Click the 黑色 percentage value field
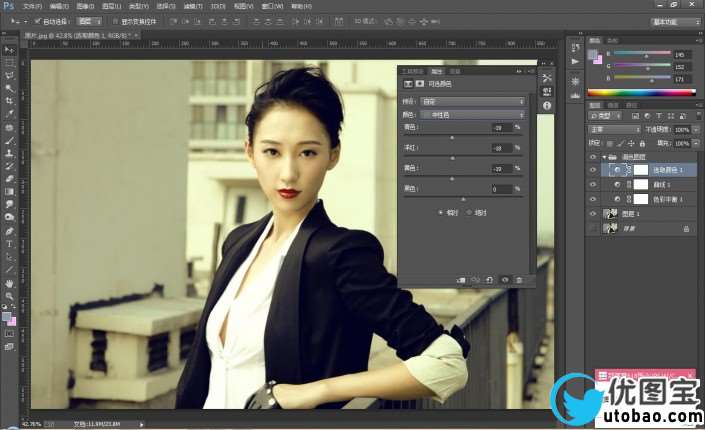Viewport: 705px width, 430px height. click(498, 188)
